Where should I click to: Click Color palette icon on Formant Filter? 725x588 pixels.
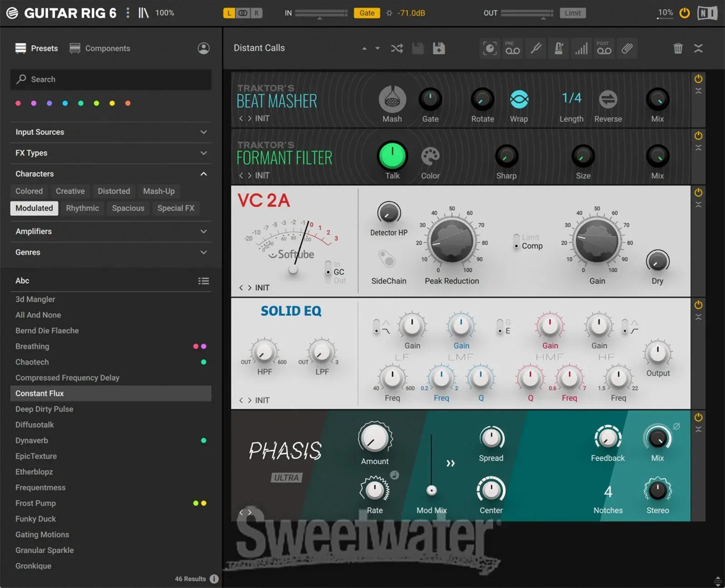[x=430, y=156]
